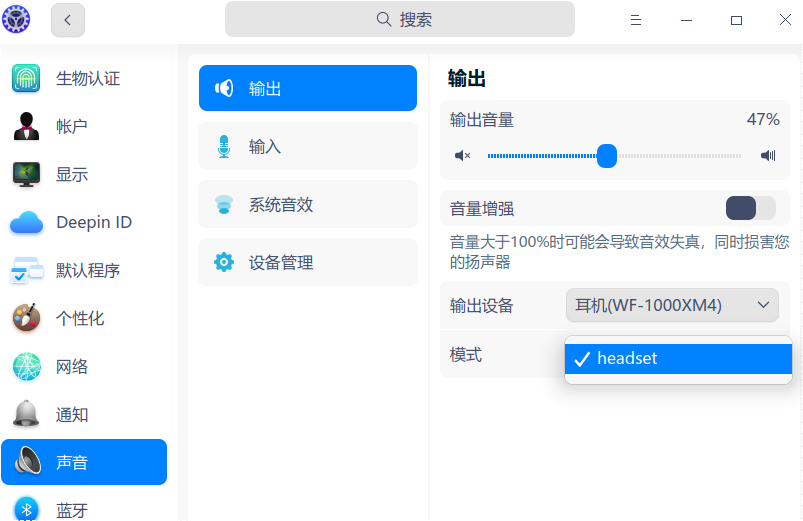Screen dimensions: 803x521
Task: Open the 个性化 palette icon
Action: tap(26, 318)
